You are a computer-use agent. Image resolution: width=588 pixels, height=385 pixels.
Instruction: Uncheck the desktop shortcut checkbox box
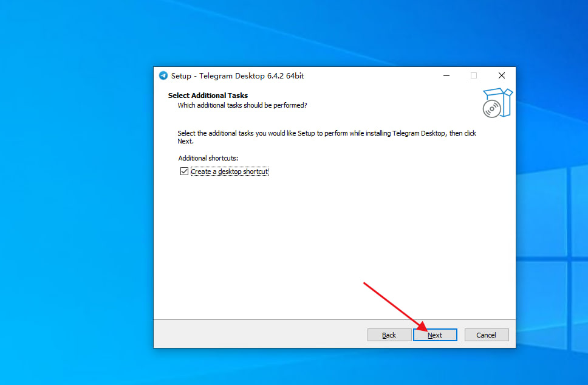point(184,172)
